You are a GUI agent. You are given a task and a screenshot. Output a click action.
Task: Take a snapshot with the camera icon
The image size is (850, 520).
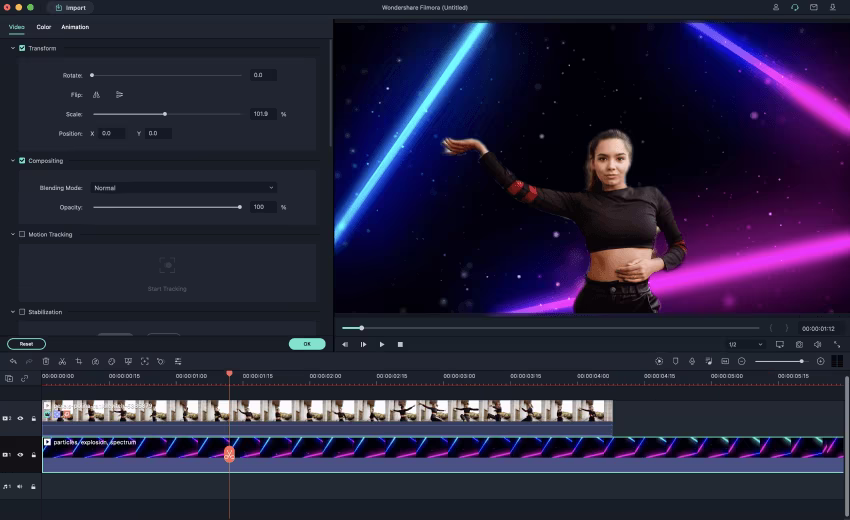pos(799,344)
